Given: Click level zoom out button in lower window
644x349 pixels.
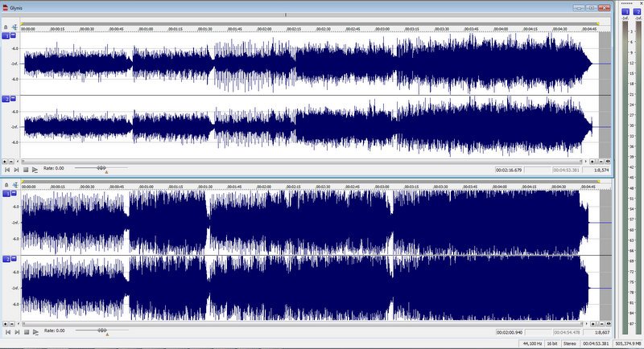Looking at the screenshot, I should (11, 324).
